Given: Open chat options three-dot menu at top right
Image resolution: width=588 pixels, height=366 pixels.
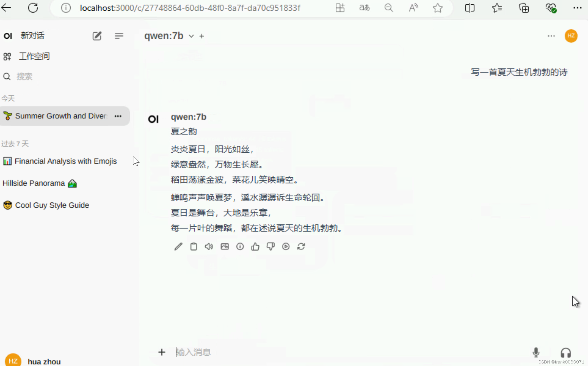Looking at the screenshot, I should [x=551, y=36].
